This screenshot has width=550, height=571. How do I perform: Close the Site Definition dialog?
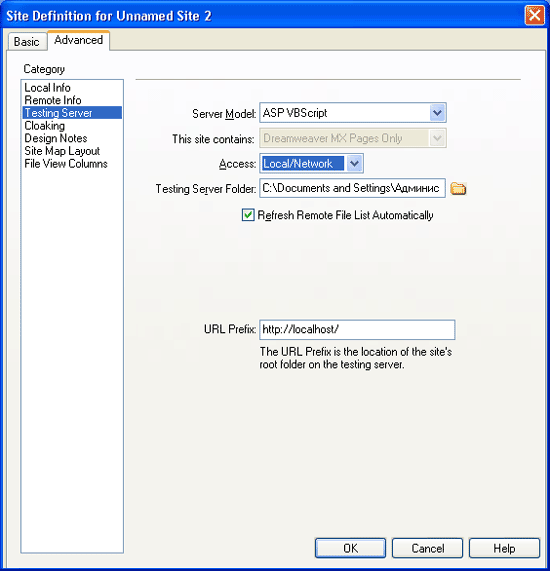pyautogui.click(x=534, y=15)
